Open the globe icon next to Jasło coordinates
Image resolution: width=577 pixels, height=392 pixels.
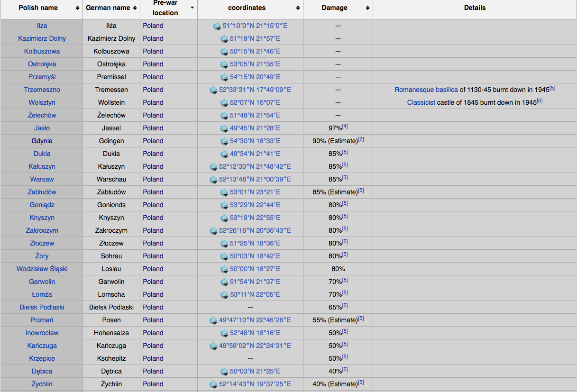click(x=224, y=128)
